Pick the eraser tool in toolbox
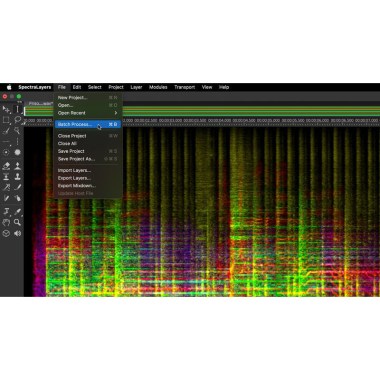 coord(6,166)
